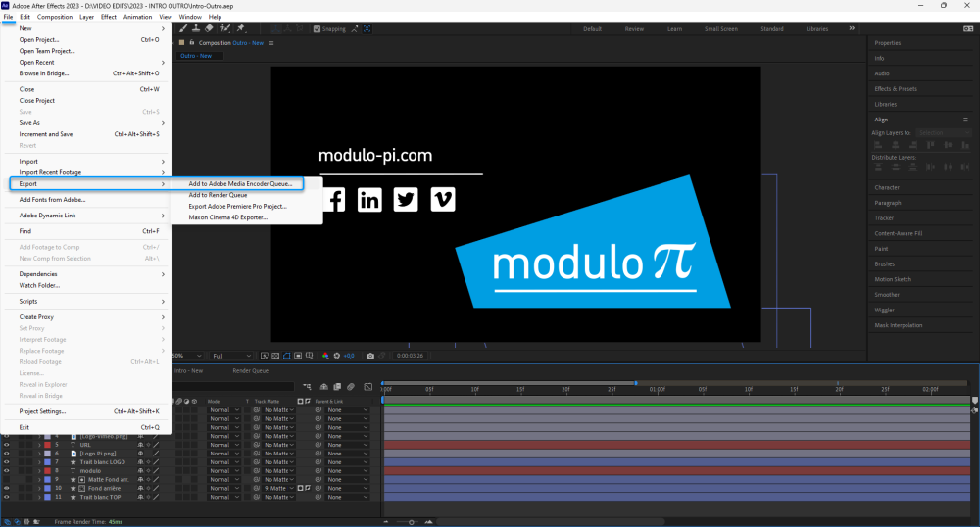Click the Outro - New breadcrumb
This screenshot has width=980, height=527.
click(196, 56)
